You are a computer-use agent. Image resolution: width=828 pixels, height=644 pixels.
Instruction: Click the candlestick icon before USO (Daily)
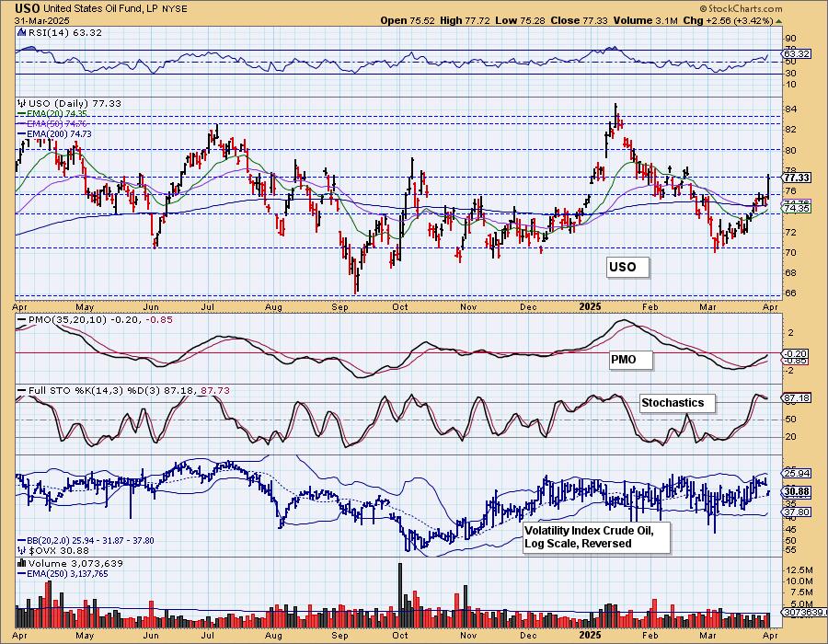[x=22, y=103]
